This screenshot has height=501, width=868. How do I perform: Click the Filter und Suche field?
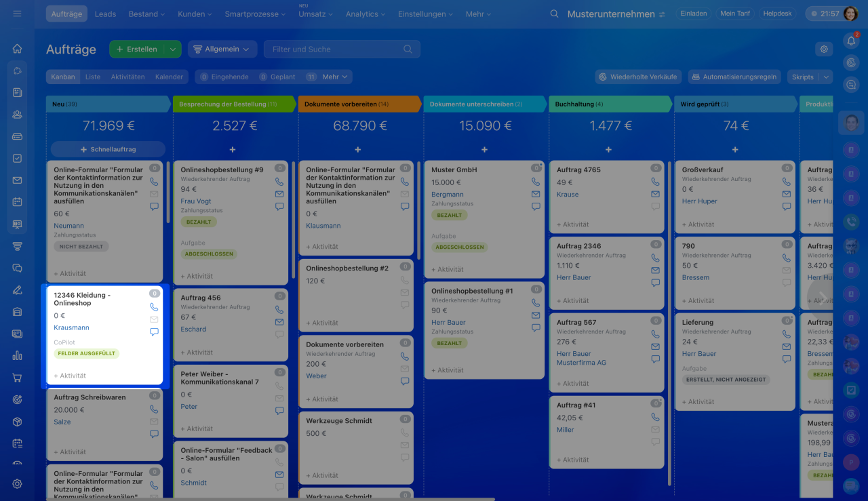342,49
